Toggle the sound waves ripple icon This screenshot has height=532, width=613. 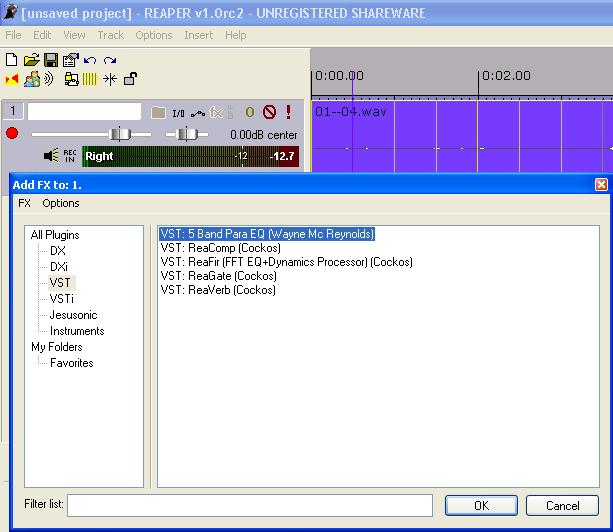pos(48,79)
